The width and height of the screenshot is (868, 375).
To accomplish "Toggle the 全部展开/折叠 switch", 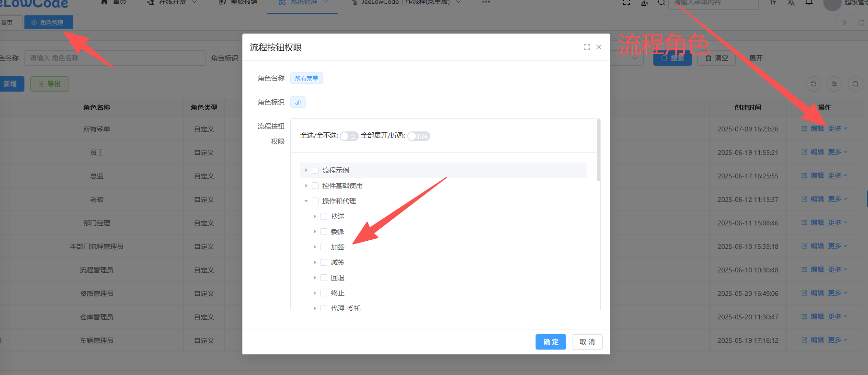I will (x=419, y=136).
